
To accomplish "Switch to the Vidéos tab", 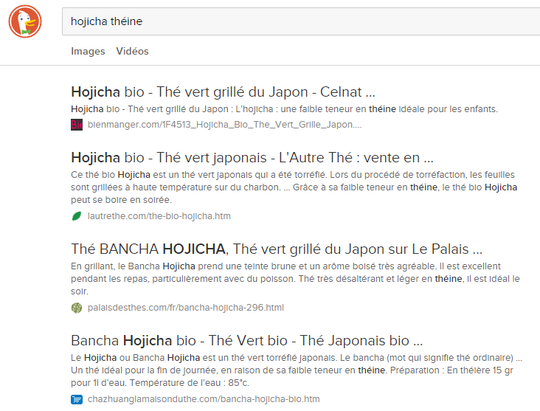I will pyautogui.click(x=132, y=51).
